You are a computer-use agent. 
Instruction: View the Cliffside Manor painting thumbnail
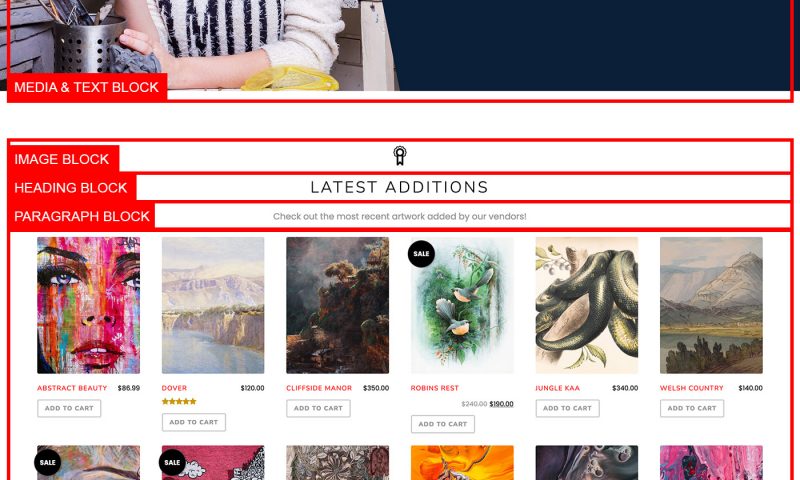pyautogui.click(x=337, y=305)
